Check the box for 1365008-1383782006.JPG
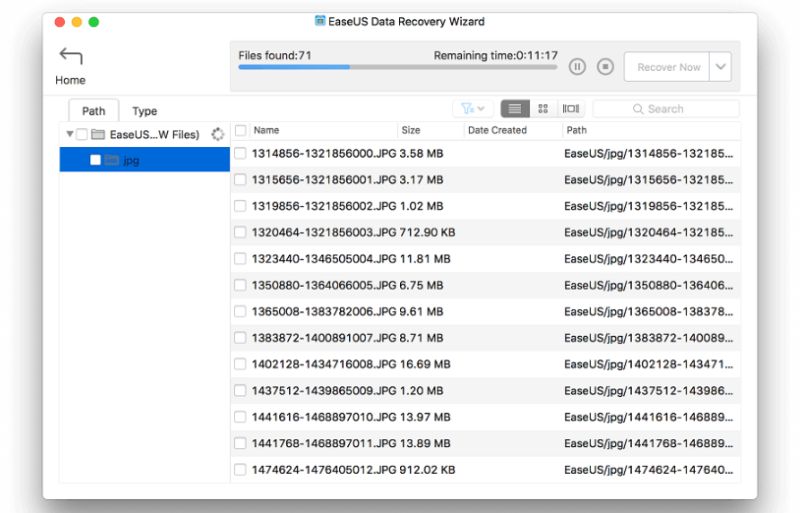 [x=240, y=311]
